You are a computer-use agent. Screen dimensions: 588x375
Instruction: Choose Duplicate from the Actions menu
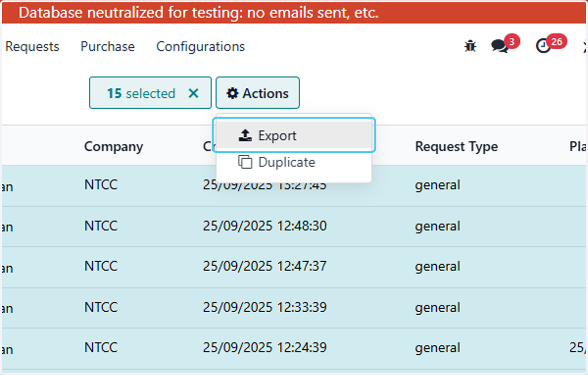pyautogui.click(x=294, y=162)
